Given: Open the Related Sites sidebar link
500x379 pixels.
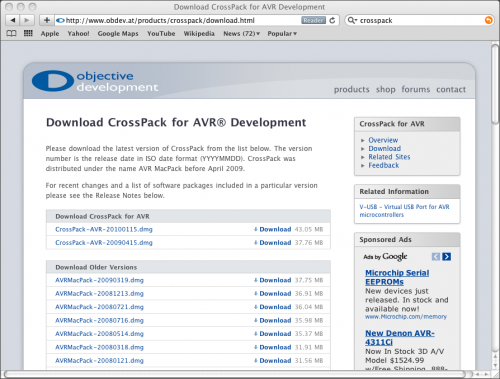Looking at the screenshot, I should pos(389,157).
